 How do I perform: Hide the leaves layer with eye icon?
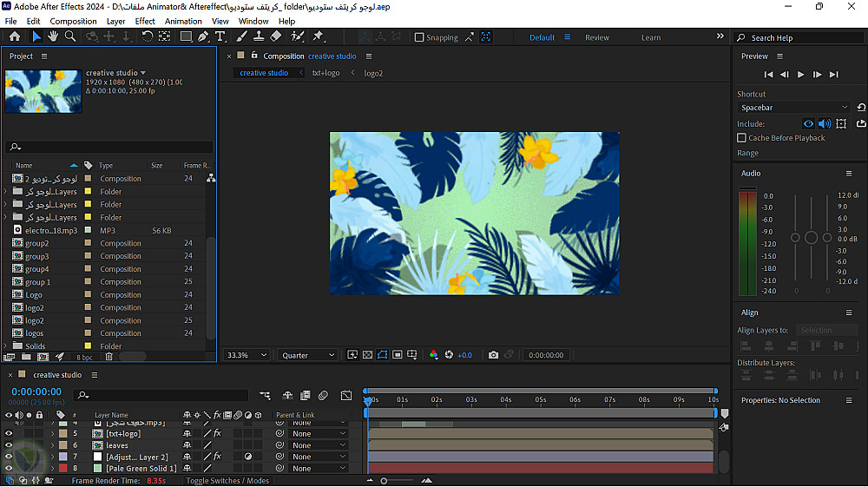click(9, 445)
